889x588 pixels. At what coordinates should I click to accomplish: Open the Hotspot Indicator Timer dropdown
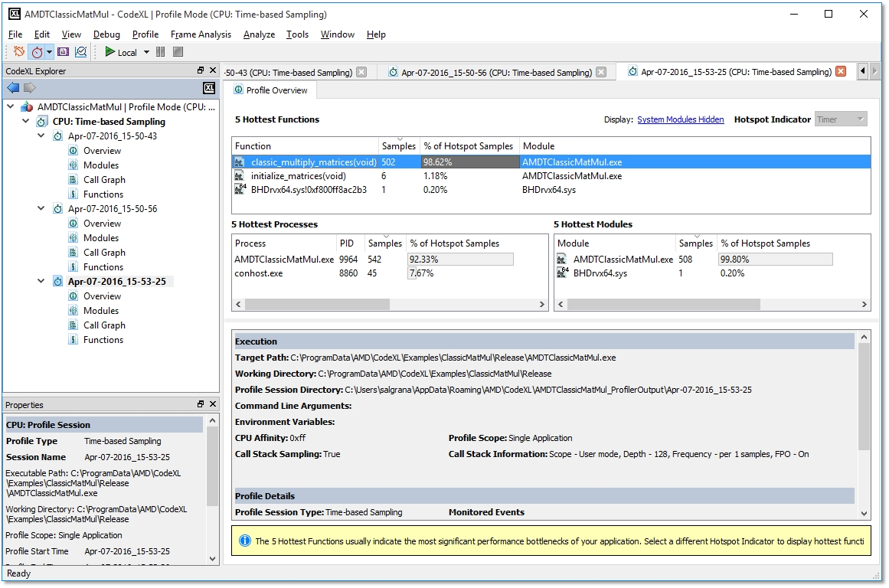pos(841,119)
